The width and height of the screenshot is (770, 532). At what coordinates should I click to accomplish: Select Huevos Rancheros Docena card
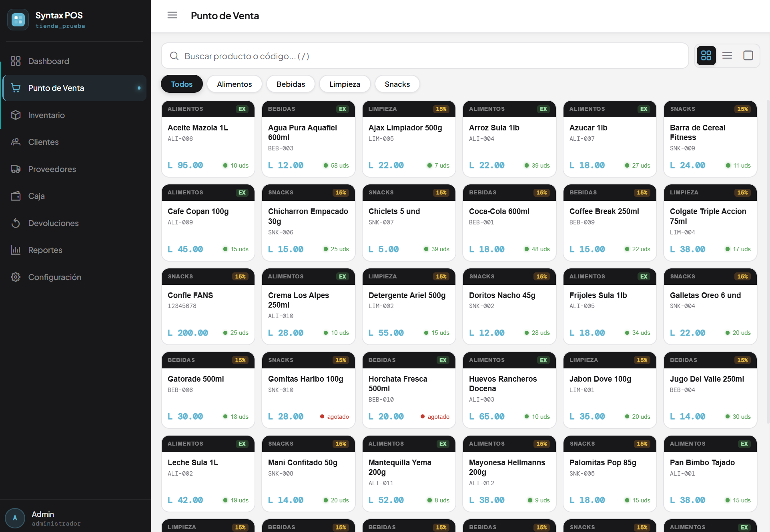(509, 390)
